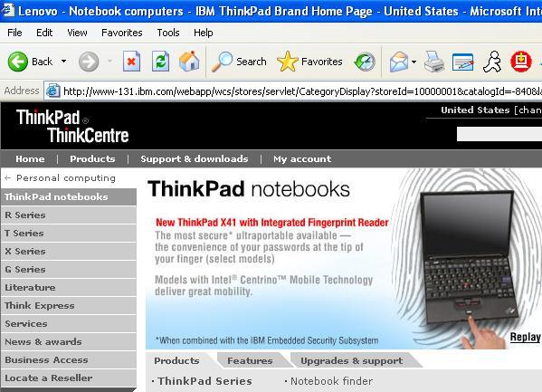Open Think Express in the sidebar
Screen dimensions: 542x392
[x=69, y=305]
